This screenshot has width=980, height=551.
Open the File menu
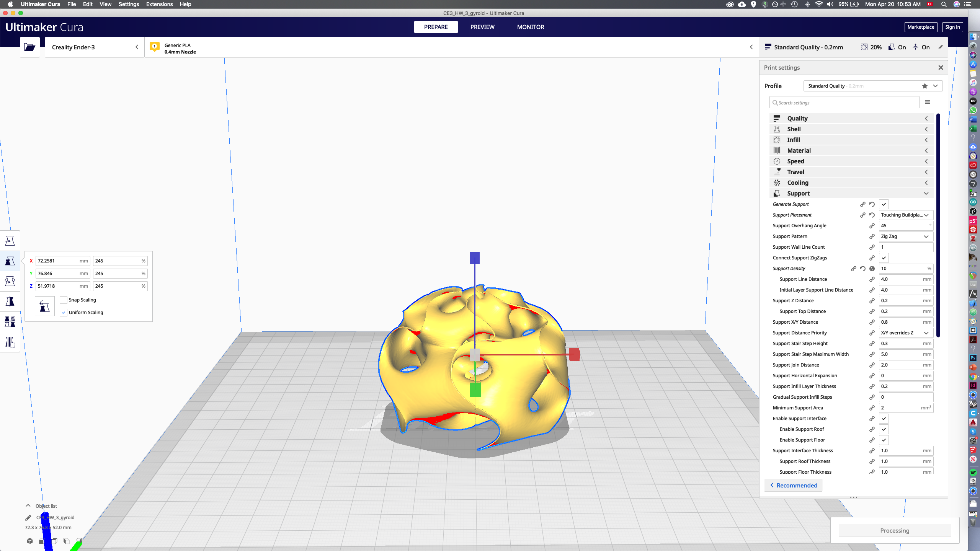pos(72,4)
